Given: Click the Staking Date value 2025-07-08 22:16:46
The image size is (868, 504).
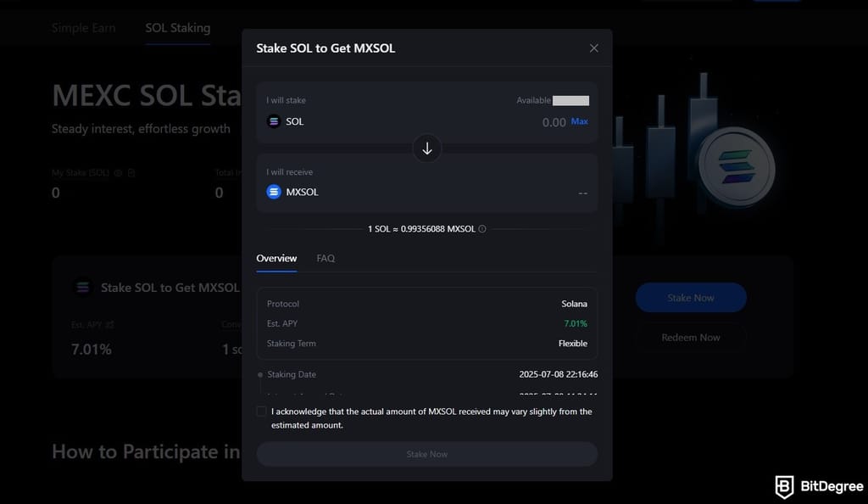Looking at the screenshot, I should click(x=558, y=374).
